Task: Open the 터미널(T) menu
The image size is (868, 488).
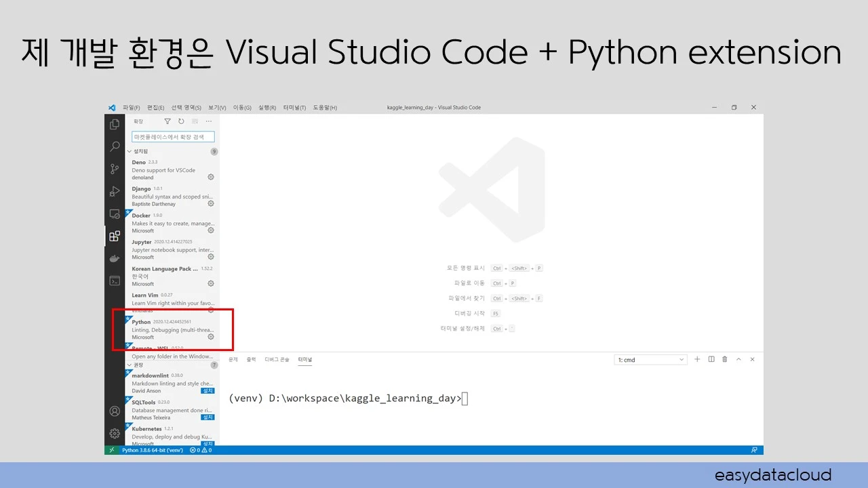Action: click(295, 107)
